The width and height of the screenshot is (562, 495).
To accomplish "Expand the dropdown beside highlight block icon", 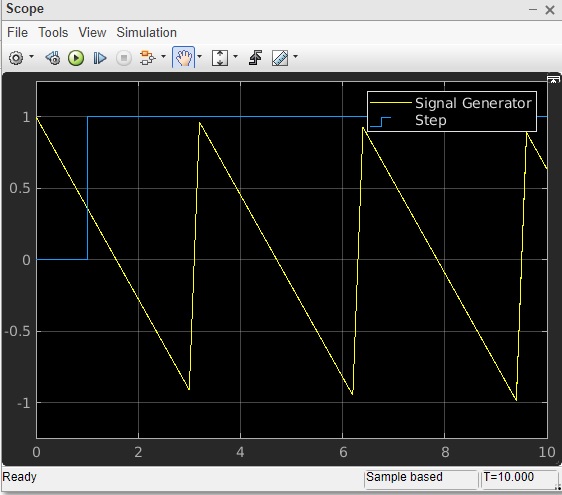I will [x=163, y=57].
